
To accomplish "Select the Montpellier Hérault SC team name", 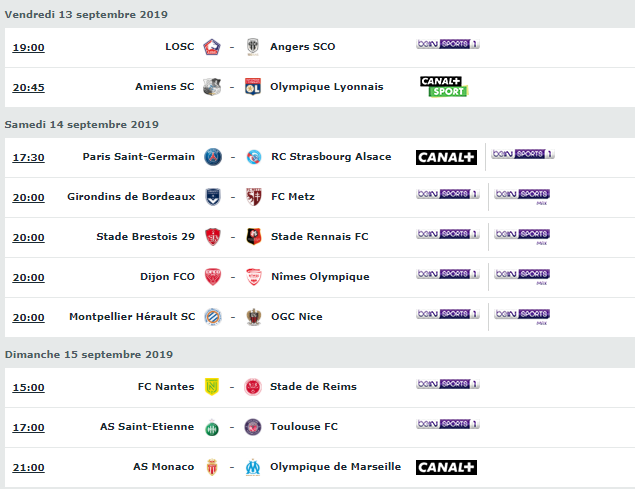I will tap(132, 316).
